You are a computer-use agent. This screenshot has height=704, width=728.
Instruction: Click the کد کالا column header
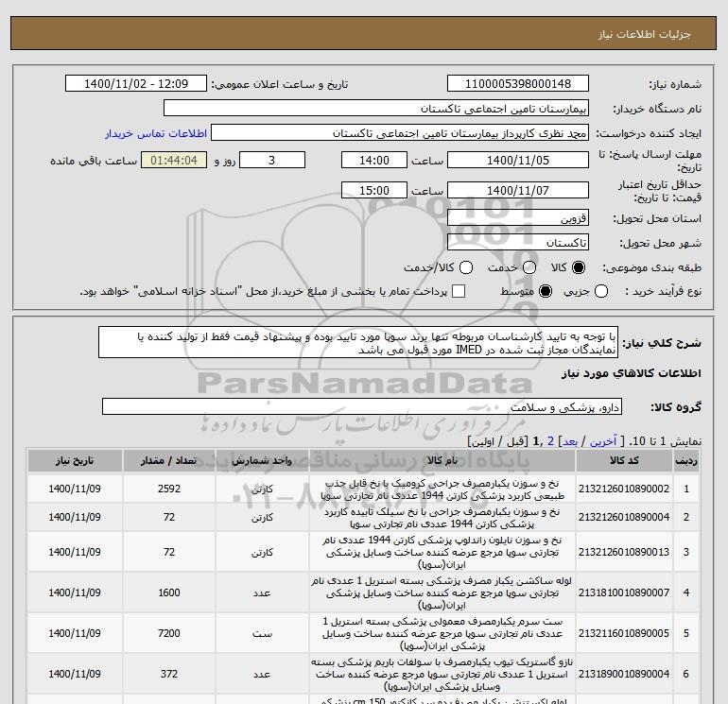[x=624, y=461]
